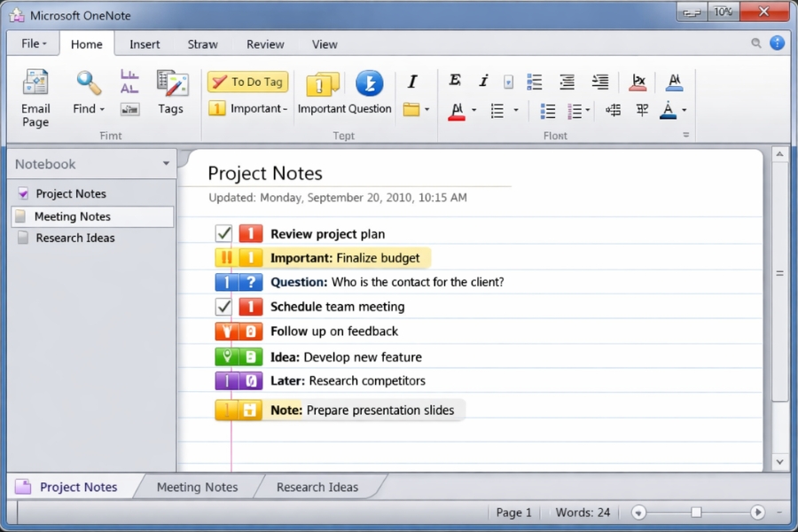
Task: Click the text Highlight color icon
Action: [x=458, y=110]
